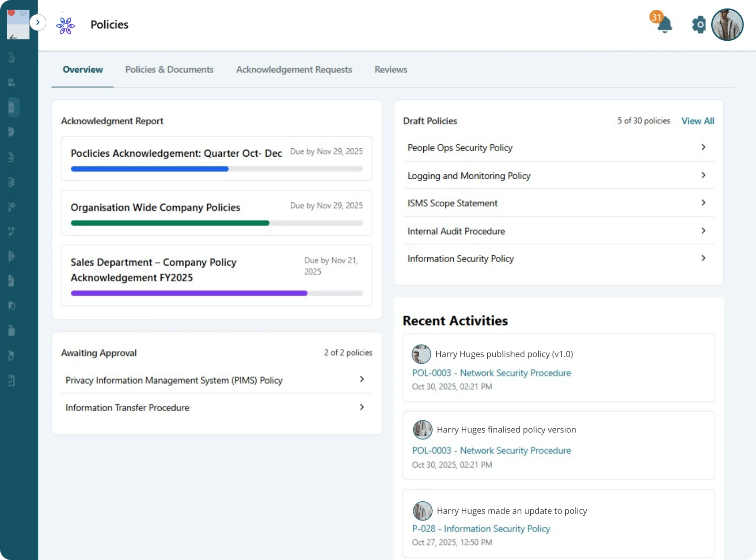Click View All draft policies
The width and height of the screenshot is (756, 560).
tap(697, 121)
